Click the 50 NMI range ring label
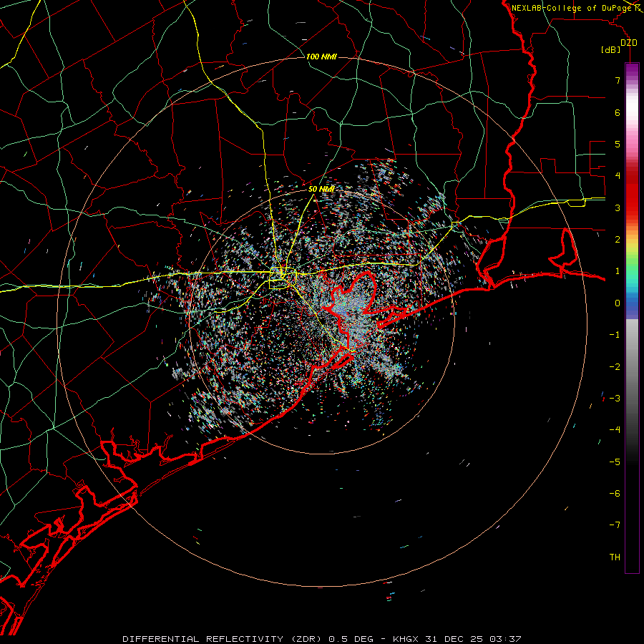This screenshot has width=644, height=644. (321, 189)
